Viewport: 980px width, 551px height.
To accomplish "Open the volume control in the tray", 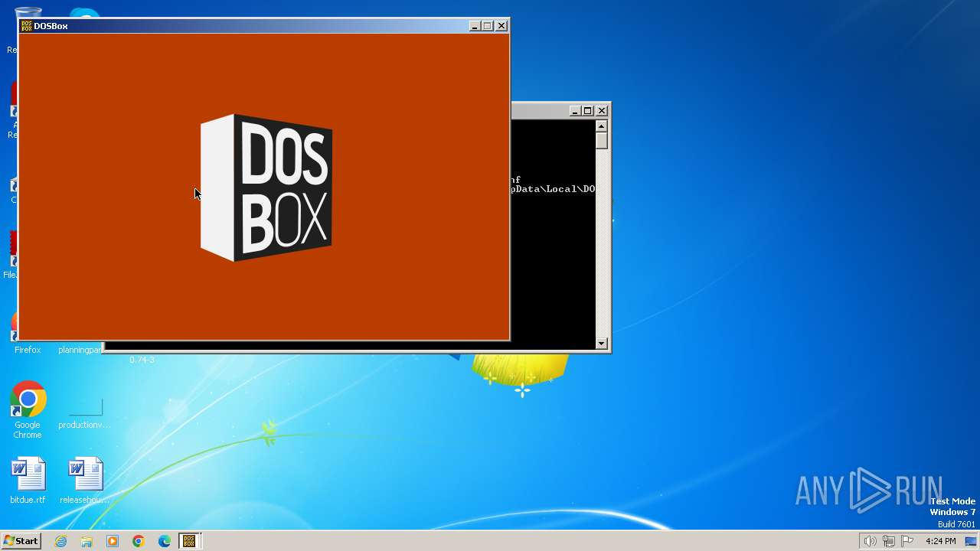I will (x=870, y=541).
